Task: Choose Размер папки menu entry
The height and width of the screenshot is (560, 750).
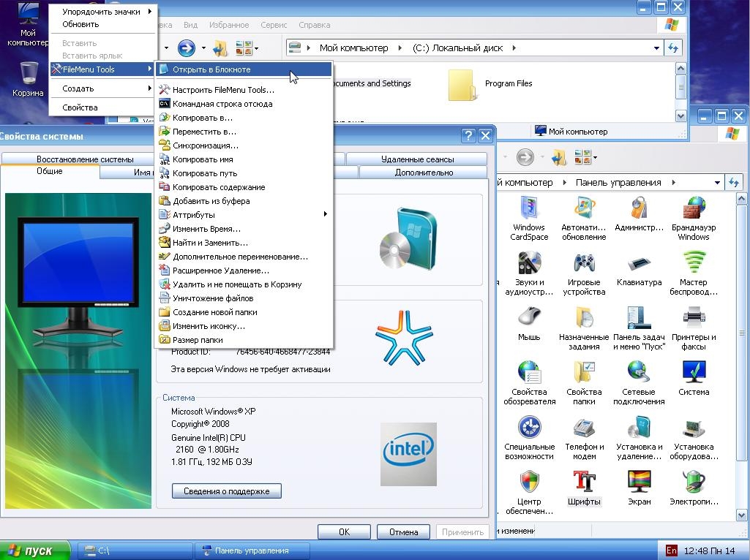Action: (244, 340)
